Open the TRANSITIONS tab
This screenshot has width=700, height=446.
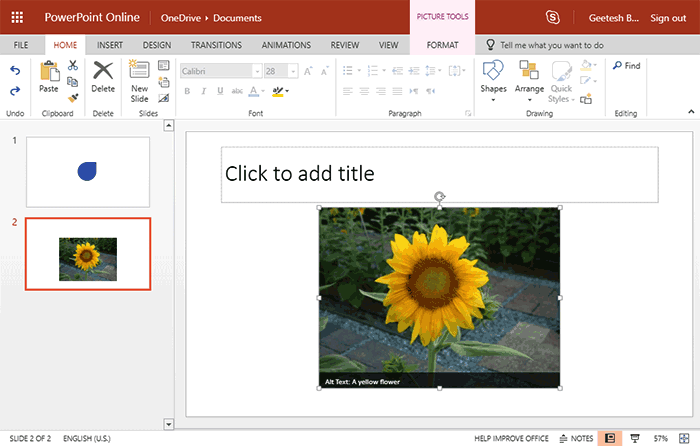pos(216,45)
